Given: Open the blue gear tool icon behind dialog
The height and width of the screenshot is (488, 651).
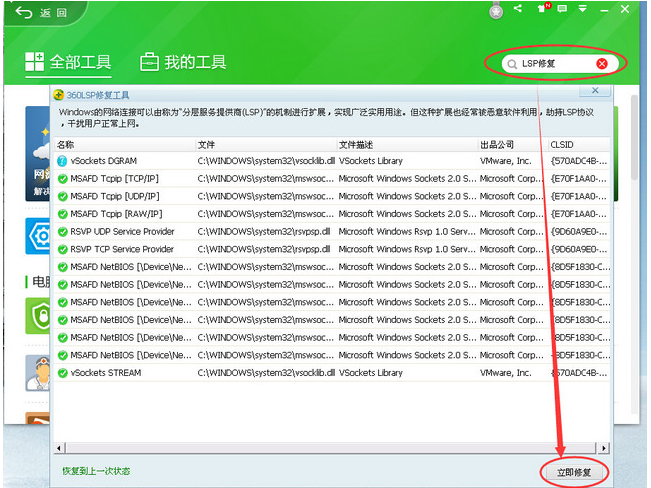Looking at the screenshot, I should coord(38,236).
